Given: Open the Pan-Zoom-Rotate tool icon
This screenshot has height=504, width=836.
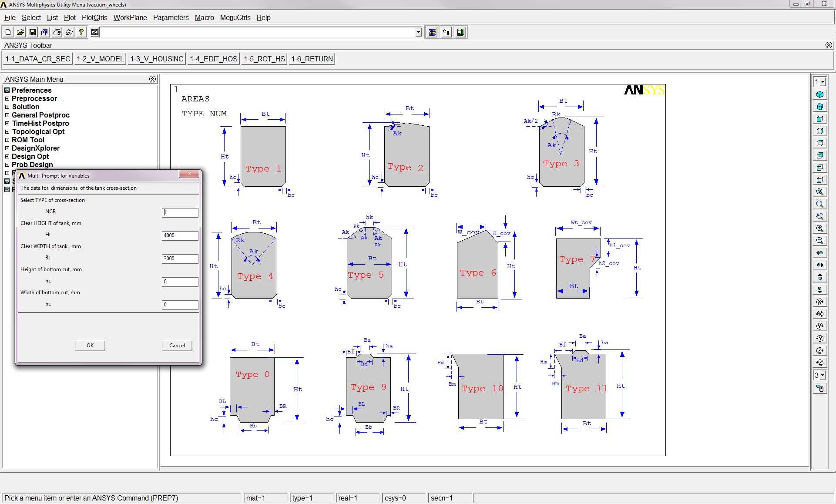Looking at the screenshot, I should [44, 32].
